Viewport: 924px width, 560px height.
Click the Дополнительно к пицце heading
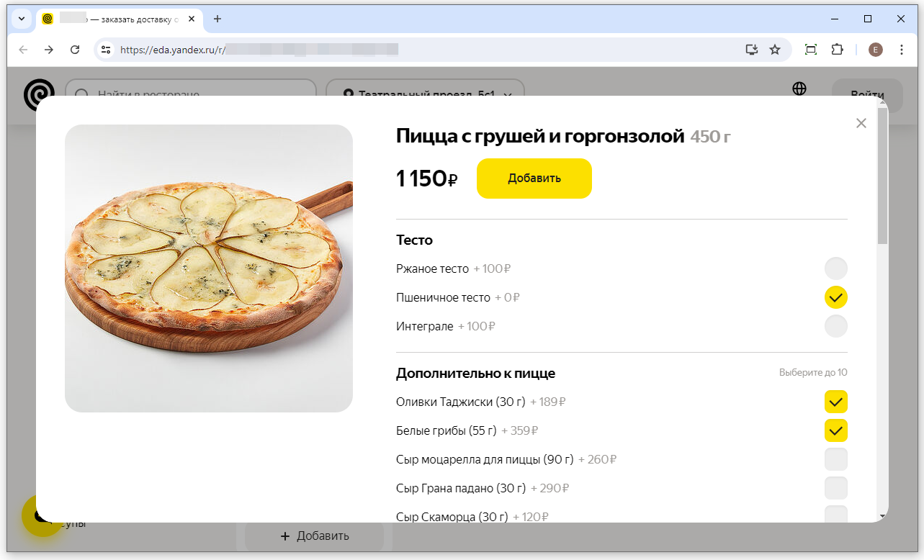pyautogui.click(x=475, y=373)
